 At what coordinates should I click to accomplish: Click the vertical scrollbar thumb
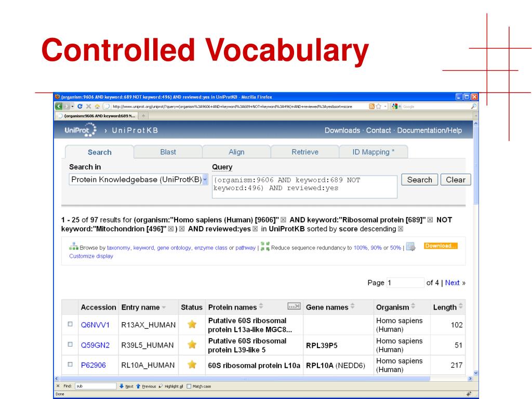(x=476, y=166)
